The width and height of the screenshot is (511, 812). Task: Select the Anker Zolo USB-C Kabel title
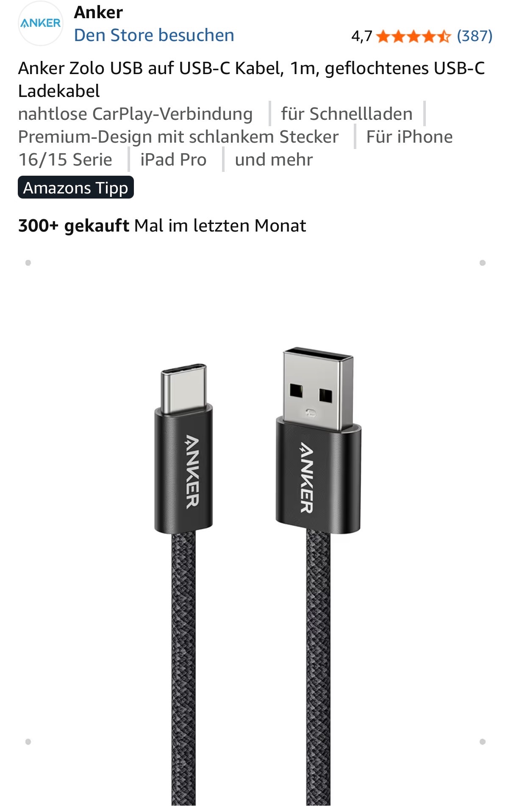pos(251,79)
